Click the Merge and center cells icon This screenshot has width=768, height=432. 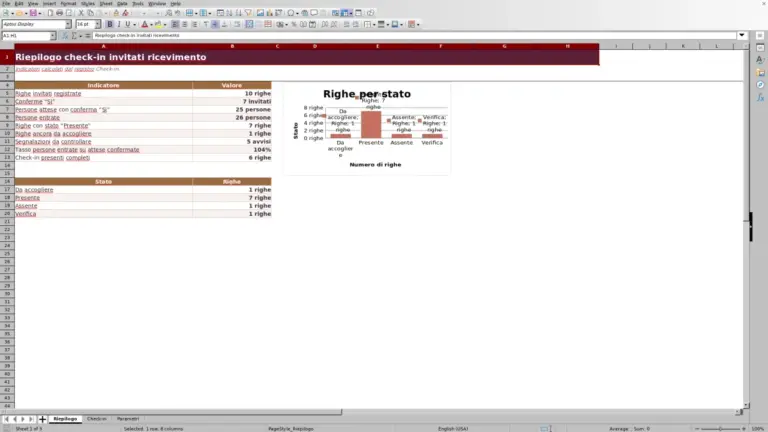tap(249, 24)
